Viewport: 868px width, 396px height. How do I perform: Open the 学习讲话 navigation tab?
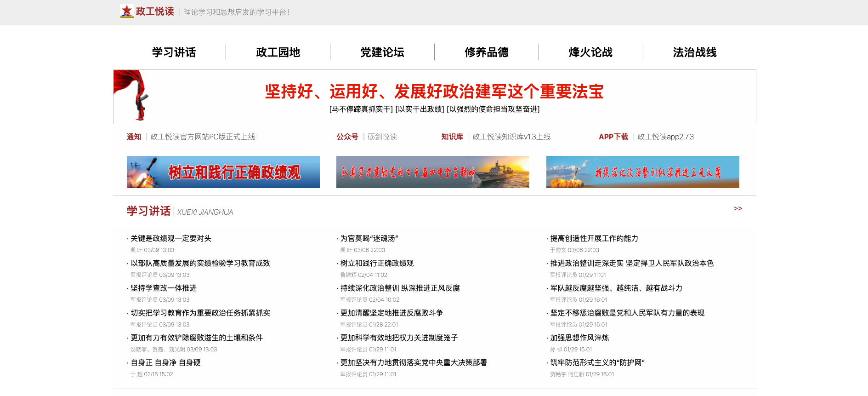pyautogui.click(x=174, y=52)
